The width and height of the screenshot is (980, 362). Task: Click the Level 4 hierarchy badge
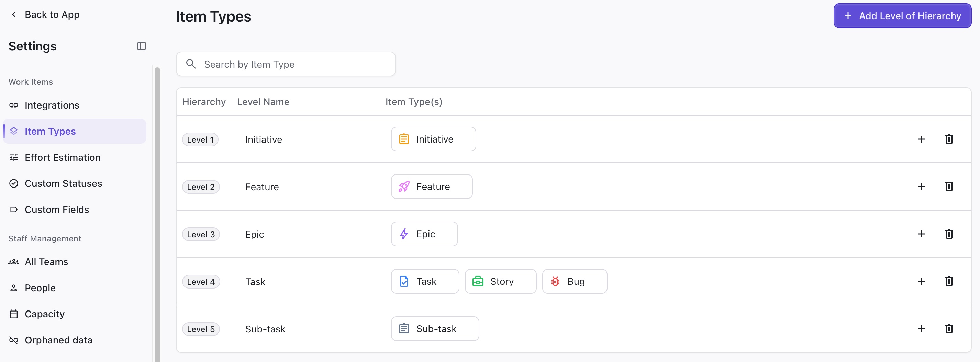point(201,282)
